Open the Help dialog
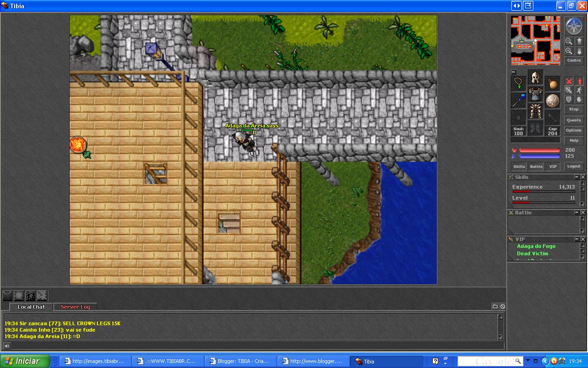Screen dimensions: 588x368 (574, 141)
